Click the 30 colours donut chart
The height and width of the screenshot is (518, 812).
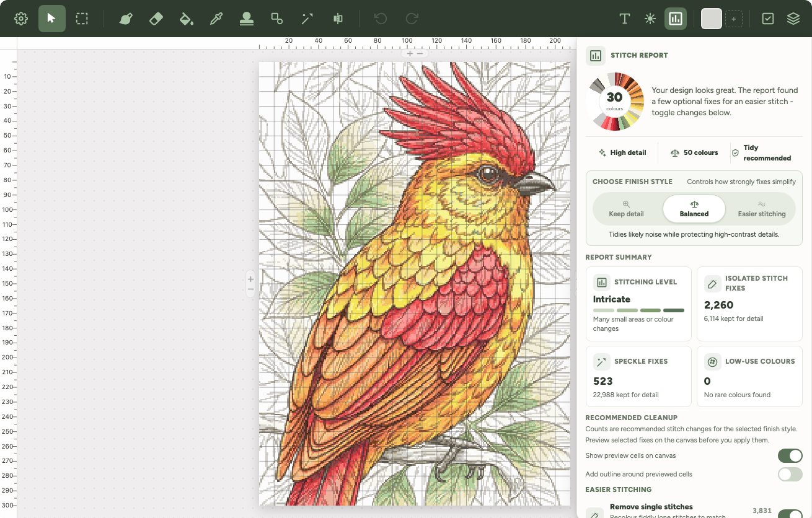614,102
